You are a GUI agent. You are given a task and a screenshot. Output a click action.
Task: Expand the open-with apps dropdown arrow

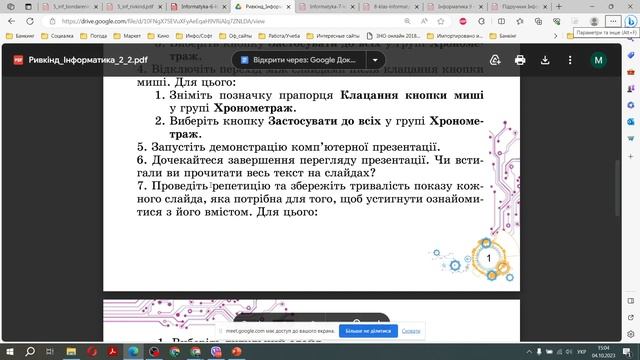[375, 60]
